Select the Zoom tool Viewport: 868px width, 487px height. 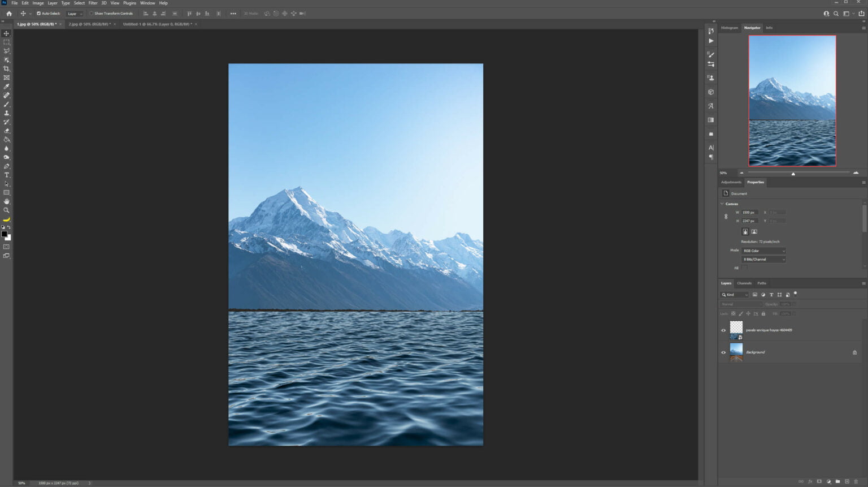tap(7, 210)
